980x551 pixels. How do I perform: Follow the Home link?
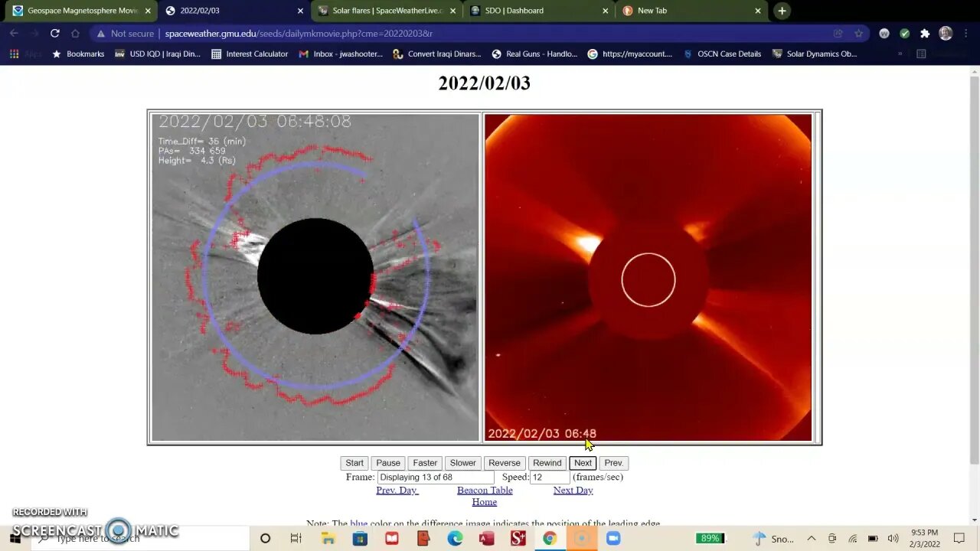pos(485,502)
